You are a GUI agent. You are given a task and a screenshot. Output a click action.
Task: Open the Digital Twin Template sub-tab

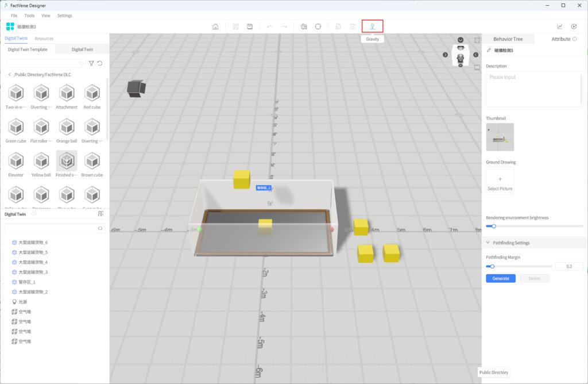pos(28,49)
